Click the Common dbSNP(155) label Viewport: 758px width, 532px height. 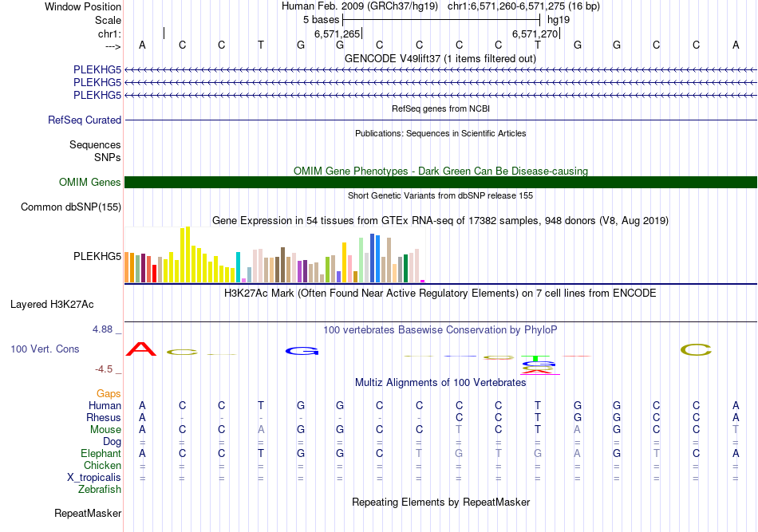[x=71, y=207]
